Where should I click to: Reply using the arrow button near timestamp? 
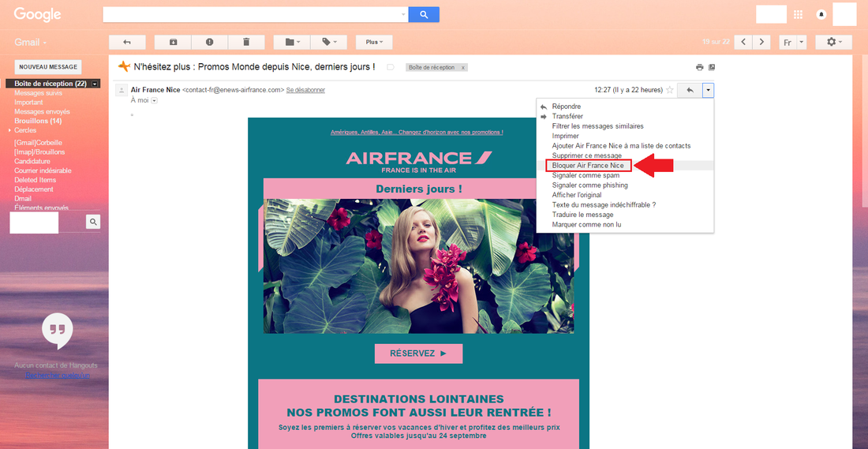(x=690, y=90)
